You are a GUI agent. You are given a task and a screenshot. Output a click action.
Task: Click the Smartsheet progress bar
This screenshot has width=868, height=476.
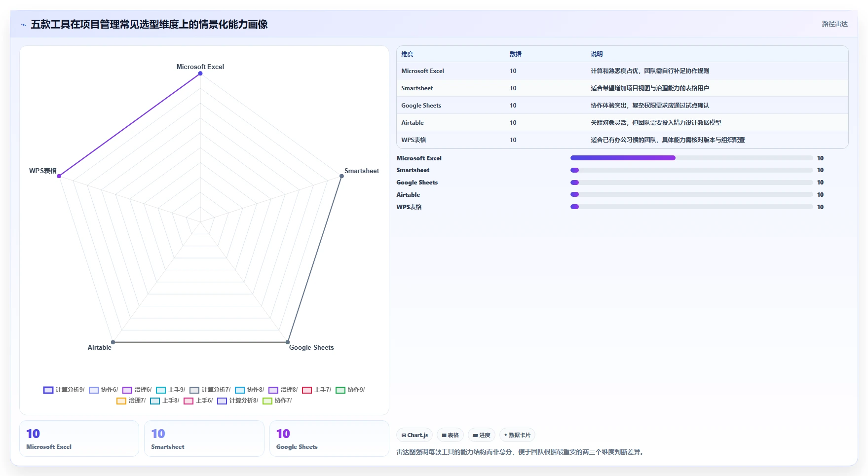pyautogui.click(x=691, y=170)
